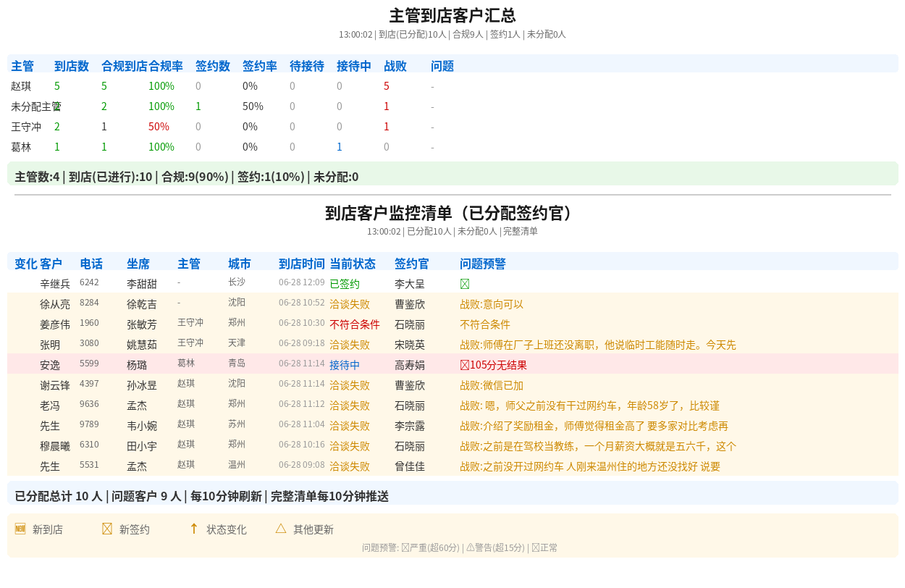Viewport: 905px width, 588px height.
Task: Click the 签约官 column header
Action: (412, 264)
